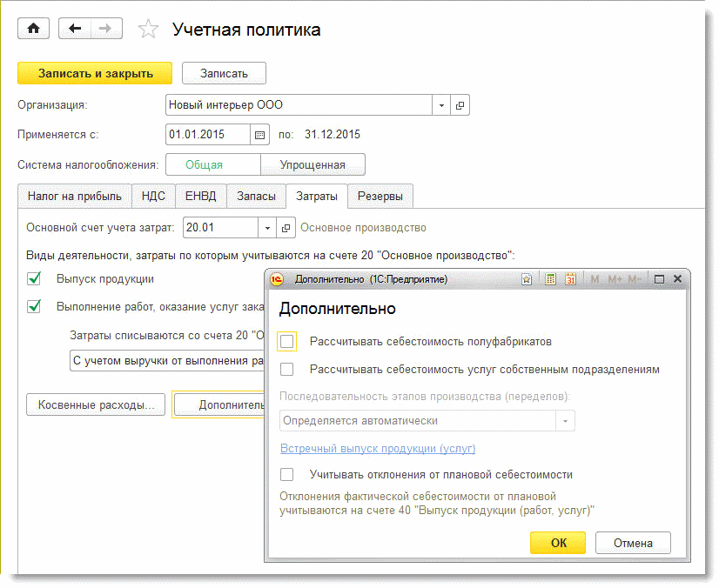The width and height of the screenshot is (719, 588).
Task: Click the Home icon button
Action: [x=34, y=29]
